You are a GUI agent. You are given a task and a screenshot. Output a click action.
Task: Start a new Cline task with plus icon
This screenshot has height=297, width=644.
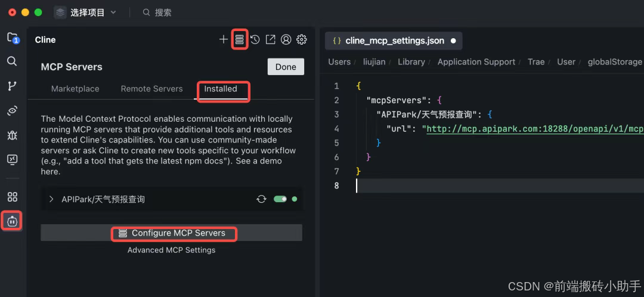pos(224,39)
